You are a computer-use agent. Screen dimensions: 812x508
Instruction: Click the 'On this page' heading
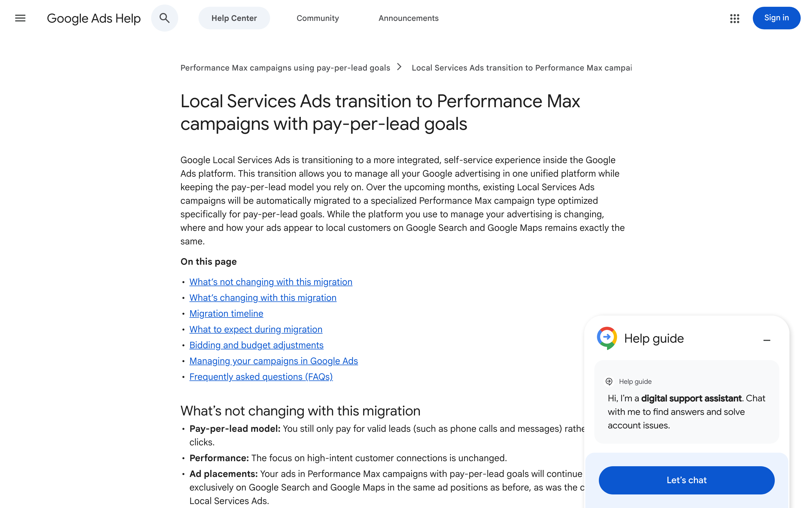[x=208, y=262]
